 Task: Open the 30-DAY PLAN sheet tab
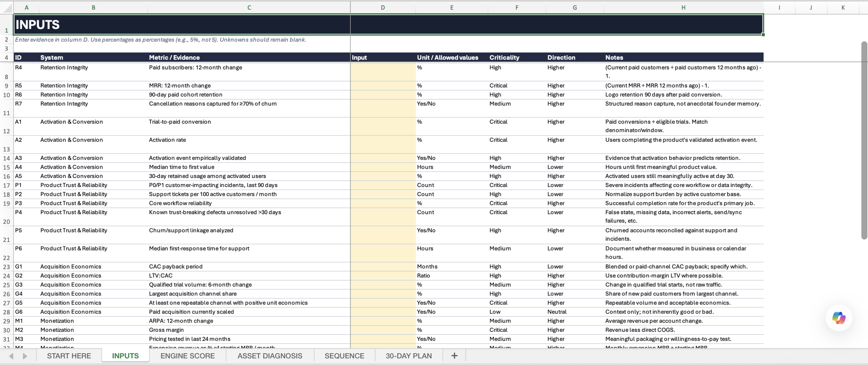pyautogui.click(x=409, y=356)
